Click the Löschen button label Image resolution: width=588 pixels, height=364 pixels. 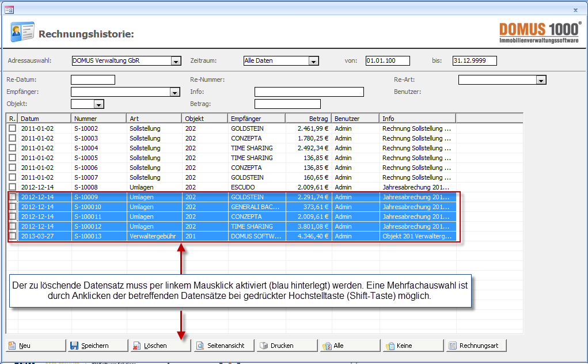click(x=155, y=346)
